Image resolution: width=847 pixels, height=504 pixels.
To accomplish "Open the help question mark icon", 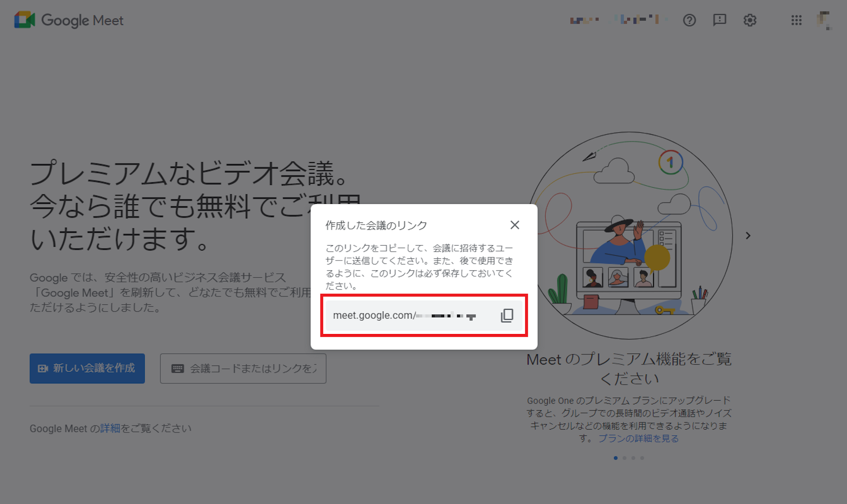I will pos(689,20).
